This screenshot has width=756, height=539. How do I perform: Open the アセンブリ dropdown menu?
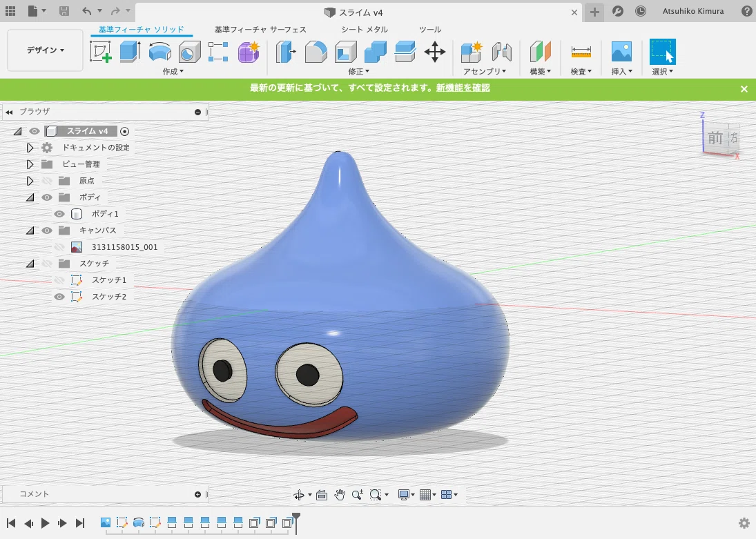point(485,71)
